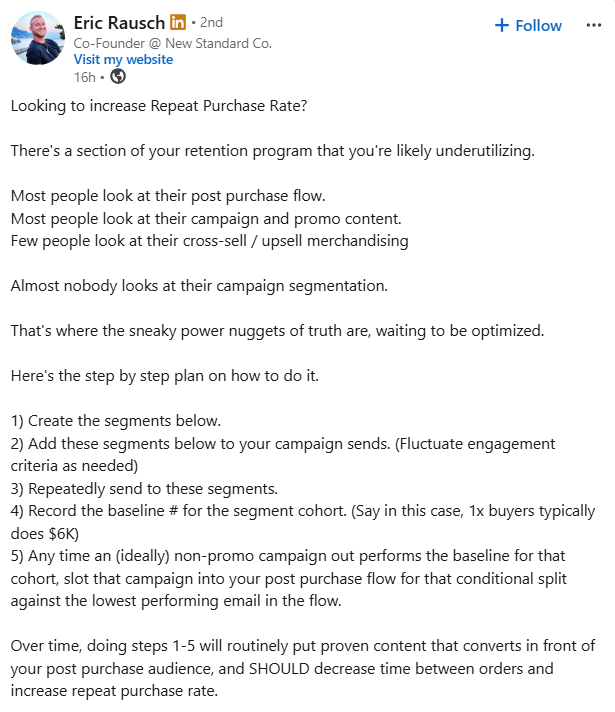
Task: Open Eric Rausch's profile photo
Action: click(38, 38)
